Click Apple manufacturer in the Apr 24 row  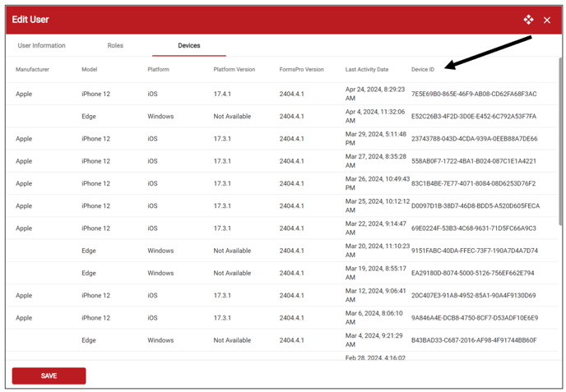click(x=24, y=94)
